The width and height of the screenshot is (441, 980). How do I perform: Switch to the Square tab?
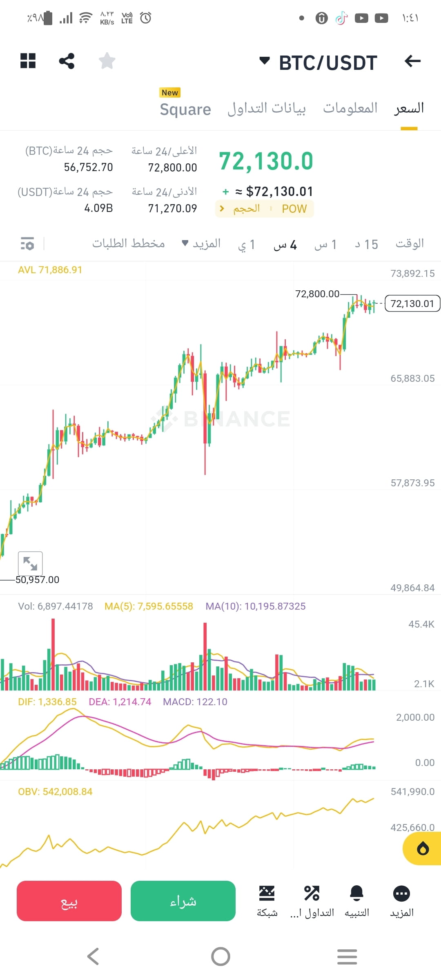[185, 109]
